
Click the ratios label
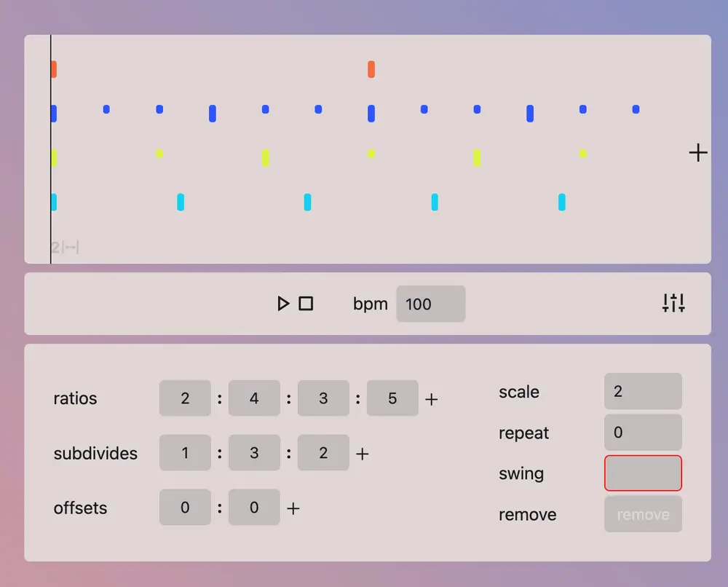tap(75, 398)
